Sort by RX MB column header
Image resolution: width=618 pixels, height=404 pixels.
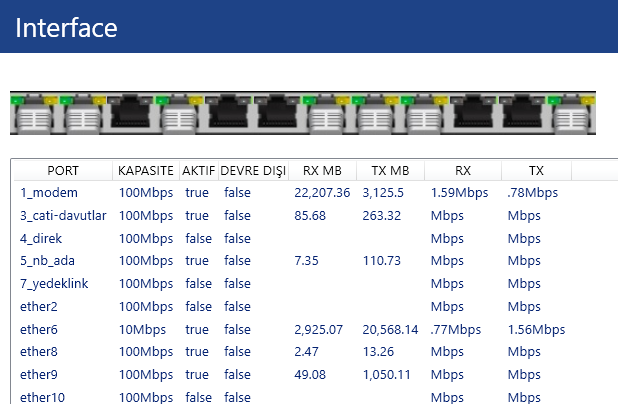[x=322, y=171]
